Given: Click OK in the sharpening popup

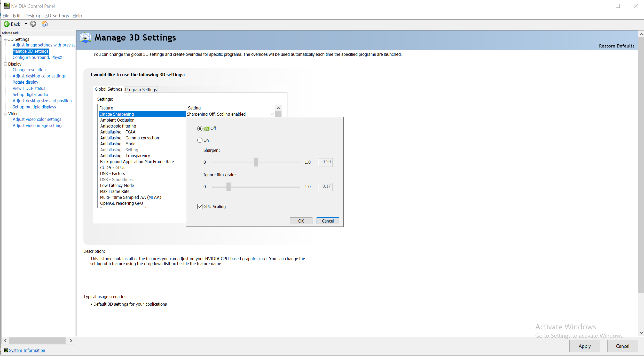Looking at the screenshot, I should [301, 221].
